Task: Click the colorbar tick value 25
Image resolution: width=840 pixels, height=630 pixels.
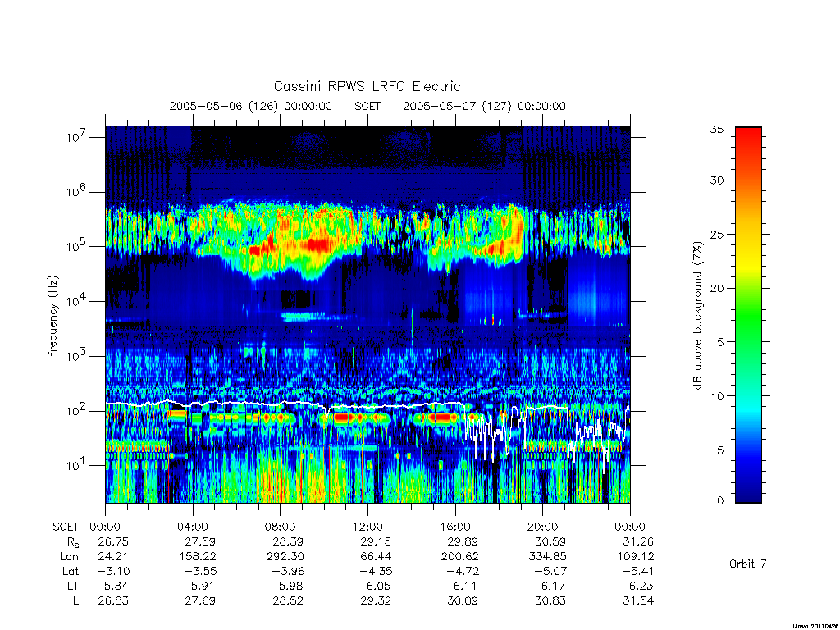Action: [716, 234]
